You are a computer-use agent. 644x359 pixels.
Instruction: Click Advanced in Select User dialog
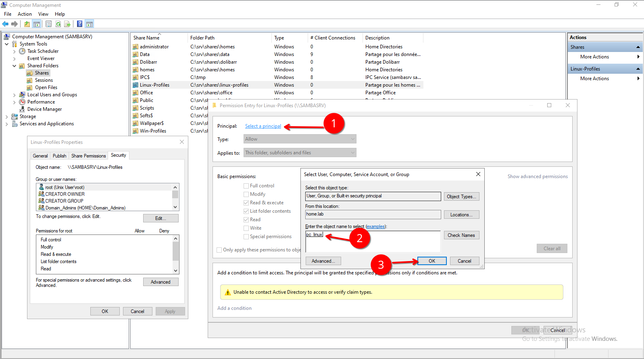pos(323,261)
